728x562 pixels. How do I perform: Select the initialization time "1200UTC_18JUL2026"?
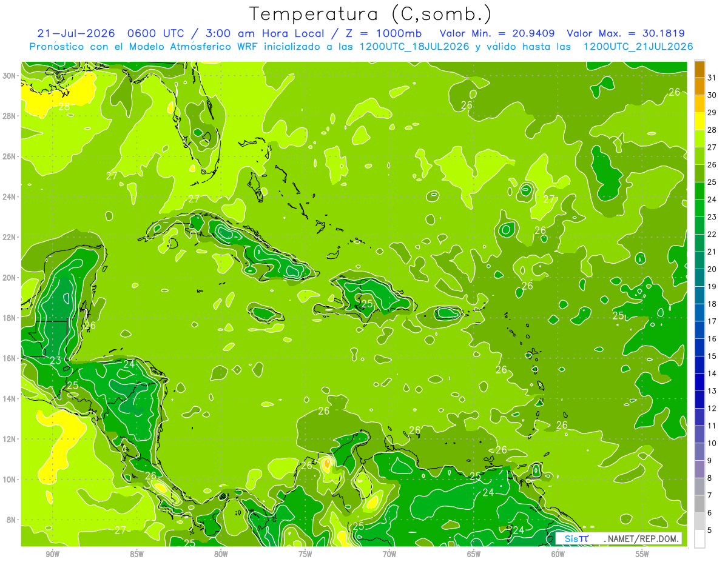pos(414,47)
